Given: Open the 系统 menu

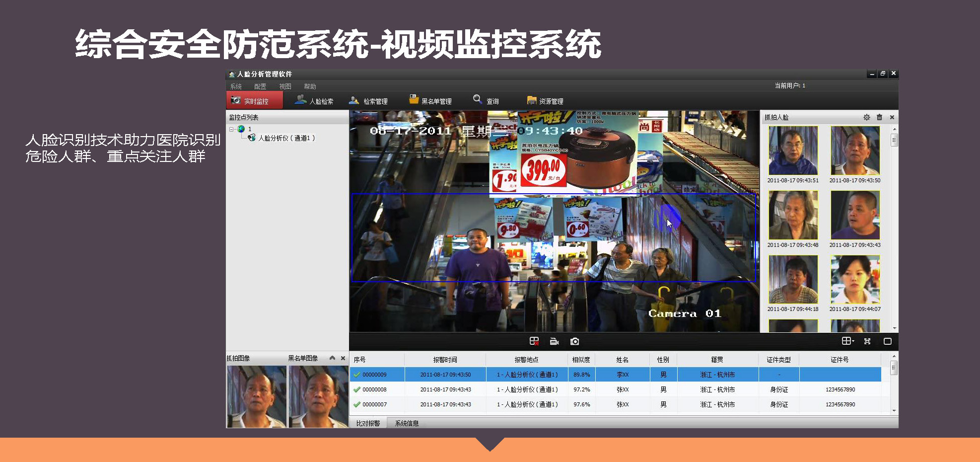Looking at the screenshot, I should (236, 86).
